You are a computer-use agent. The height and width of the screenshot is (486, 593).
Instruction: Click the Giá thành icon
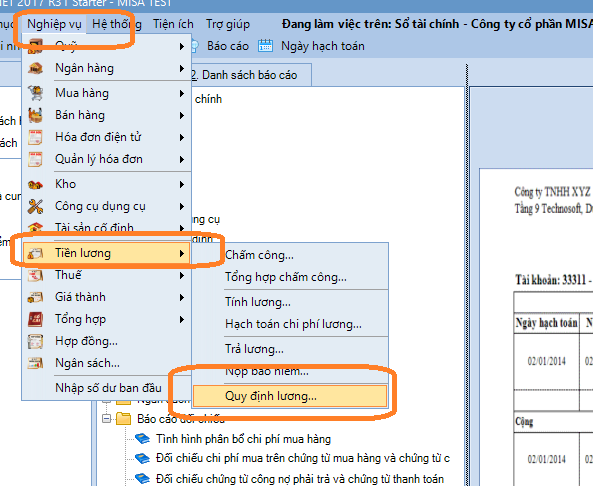35,297
